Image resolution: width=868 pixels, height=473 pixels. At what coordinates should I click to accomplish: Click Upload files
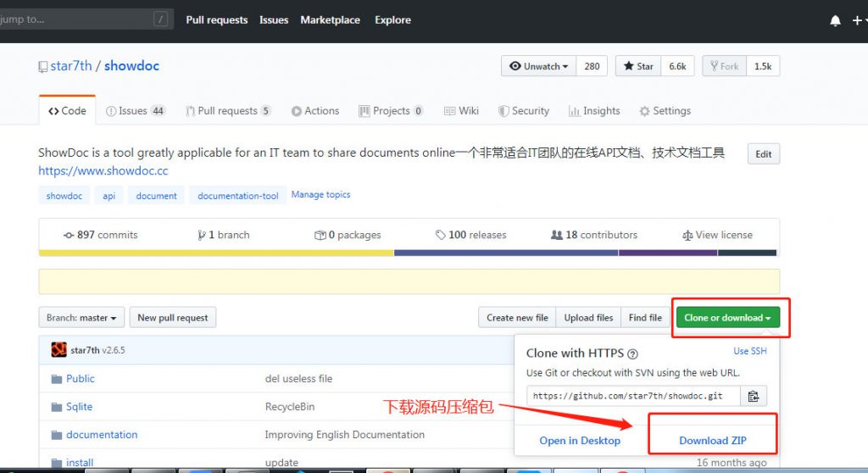pos(588,317)
